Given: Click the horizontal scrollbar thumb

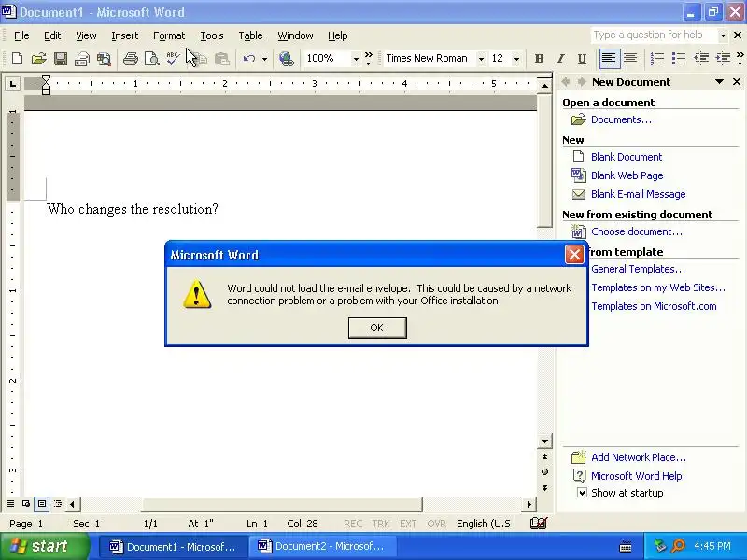Looking at the screenshot, I should coord(282,503).
